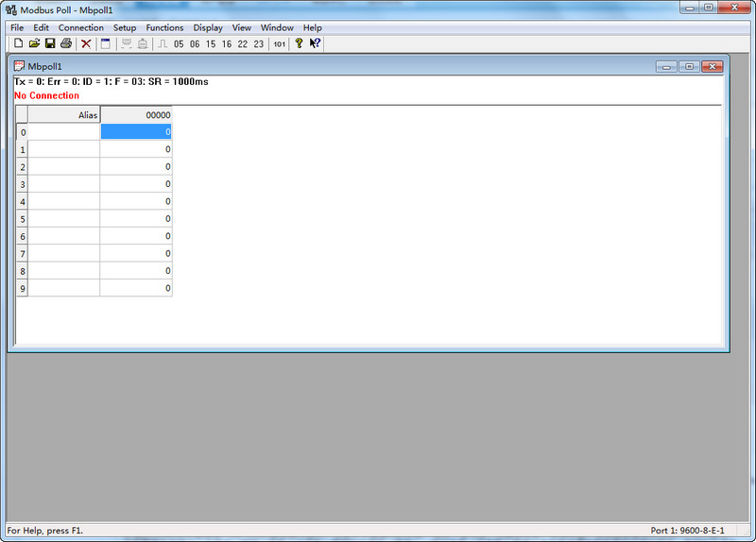
Task: Click the 05 write single coil button
Action: [179, 43]
